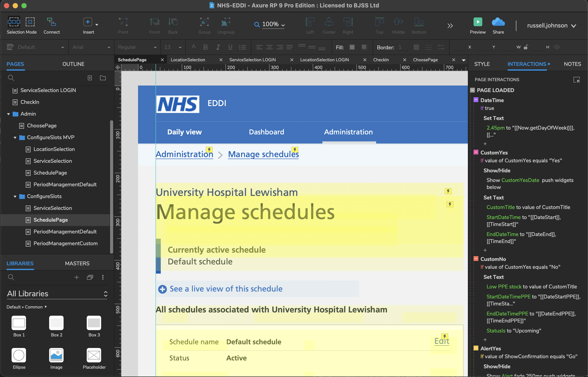The image size is (588, 377).
Task: Click the Add Page icon in Pages panel
Action: [x=90, y=78]
